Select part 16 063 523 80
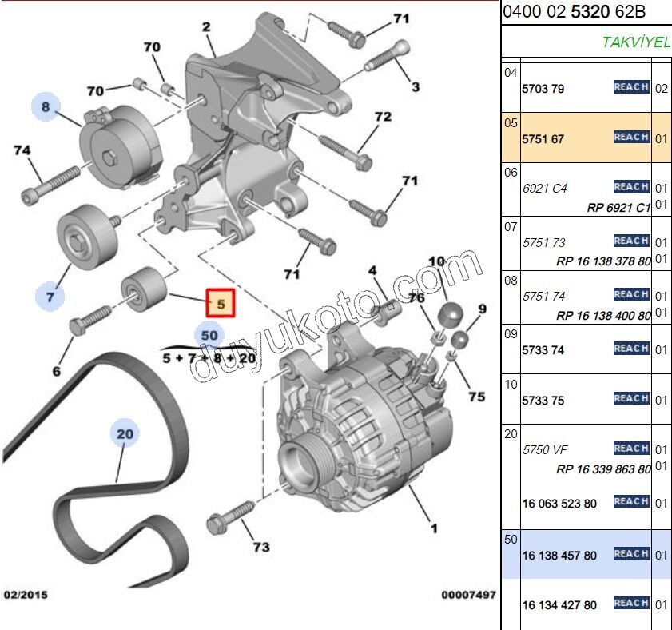Screen dimensions: 672x630 (x=559, y=503)
